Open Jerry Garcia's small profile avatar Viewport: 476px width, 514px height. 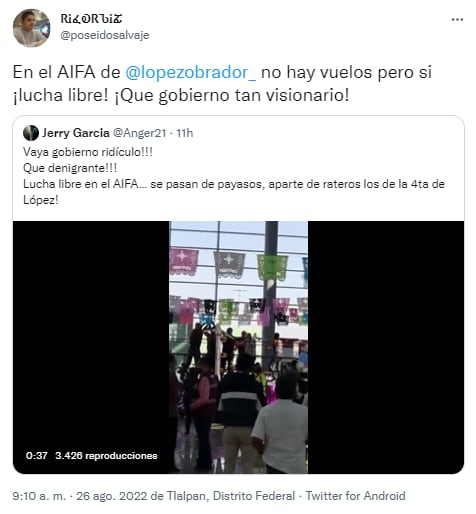tap(31, 133)
